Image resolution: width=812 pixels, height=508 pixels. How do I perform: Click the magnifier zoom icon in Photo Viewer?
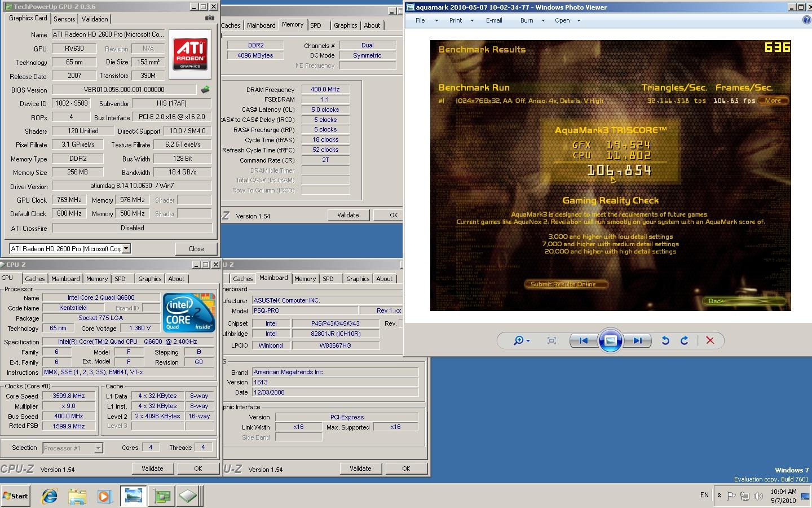518,340
